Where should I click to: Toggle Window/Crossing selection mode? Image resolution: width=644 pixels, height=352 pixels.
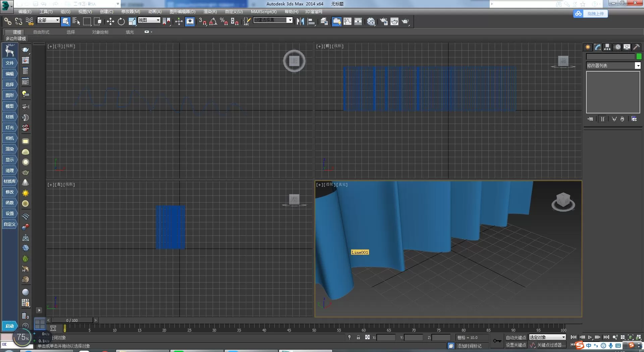pyautogui.click(x=98, y=21)
